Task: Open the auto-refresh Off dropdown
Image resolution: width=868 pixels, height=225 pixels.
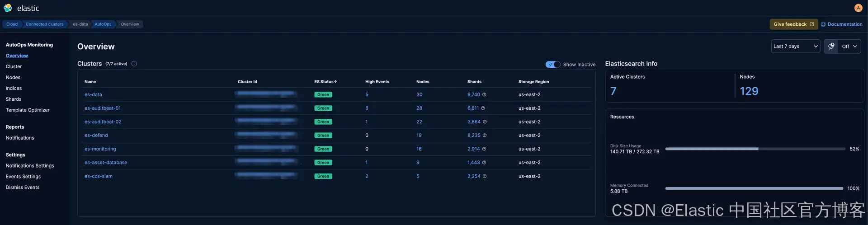Action: click(849, 46)
